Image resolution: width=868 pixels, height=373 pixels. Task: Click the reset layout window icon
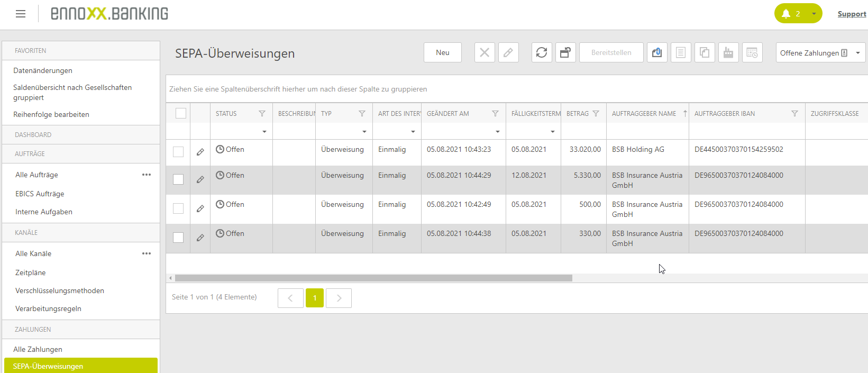click(565, 52)
